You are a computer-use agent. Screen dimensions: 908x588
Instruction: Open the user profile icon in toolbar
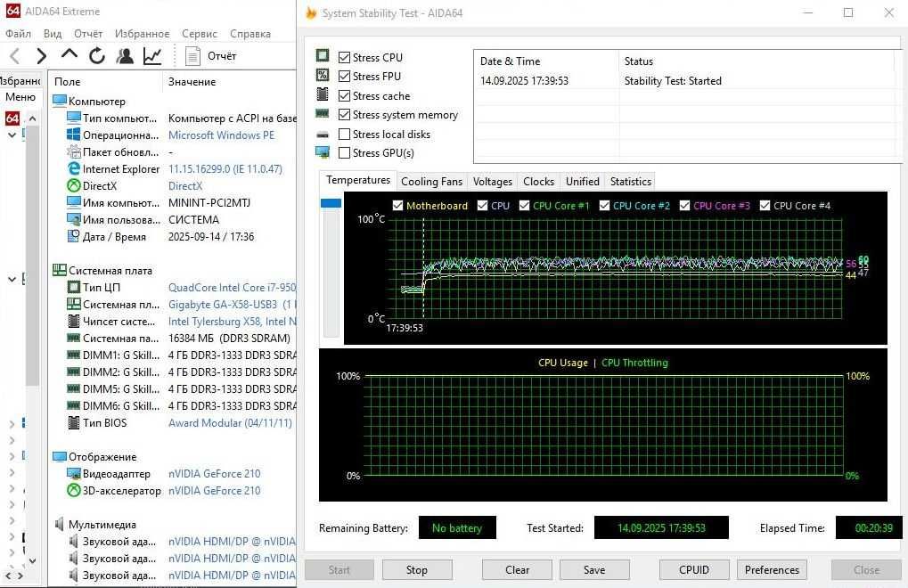pos(125,55)
